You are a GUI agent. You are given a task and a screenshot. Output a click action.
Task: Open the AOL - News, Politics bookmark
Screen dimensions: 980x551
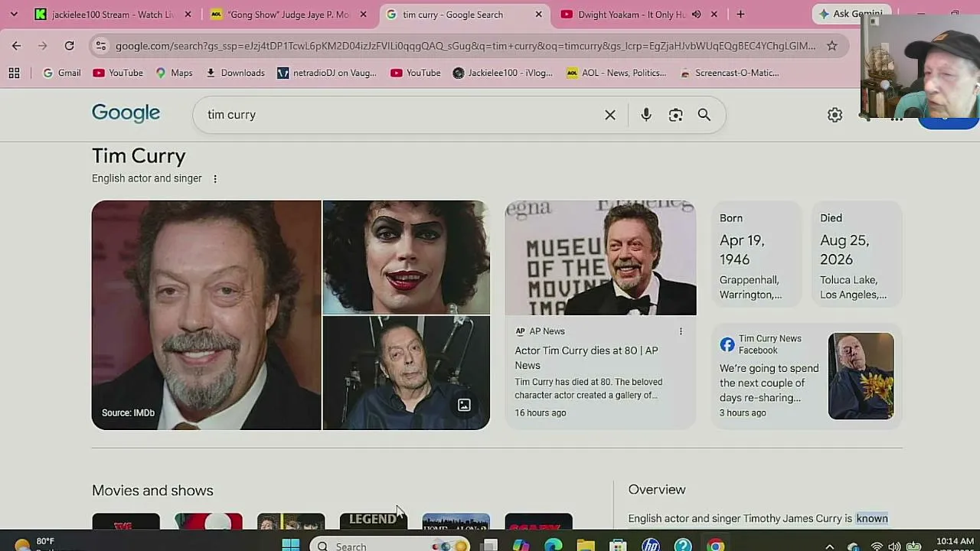617,73
